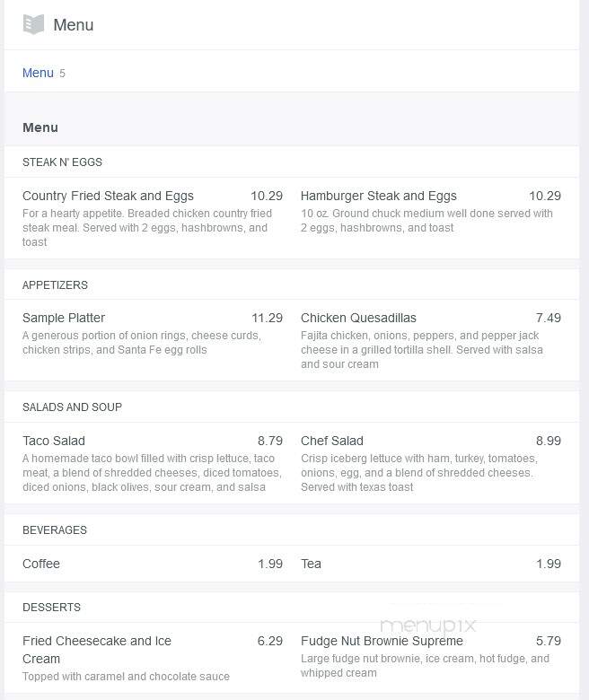The width and height of the screenshot is (589, 700).
Task: Select Hamburger Steak and Eggs item
Action: tap(379, 196)
